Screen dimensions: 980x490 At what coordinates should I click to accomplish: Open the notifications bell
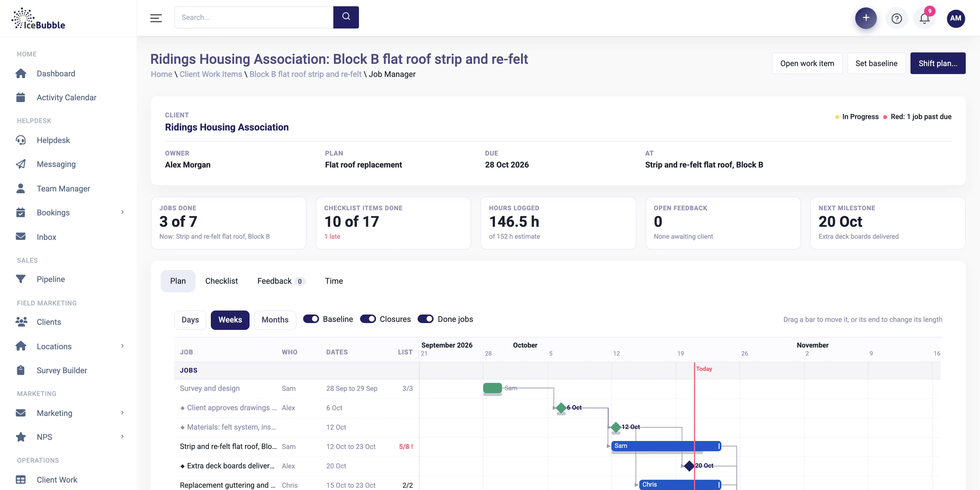pos(924,18)
